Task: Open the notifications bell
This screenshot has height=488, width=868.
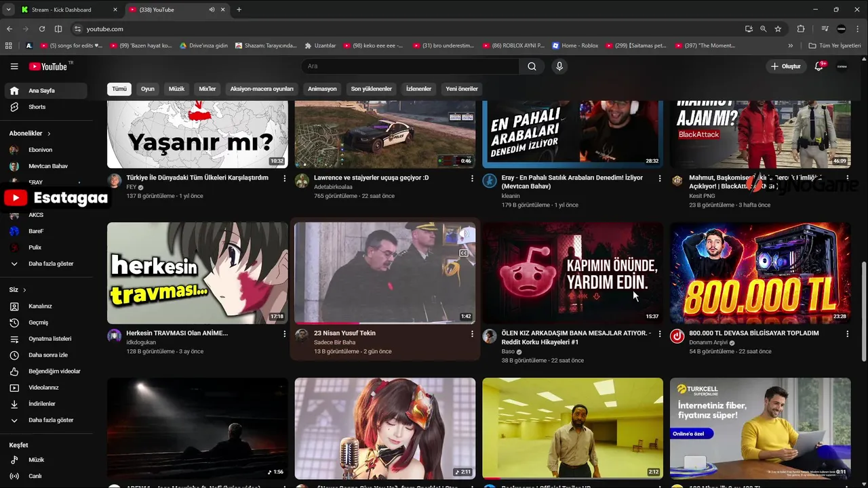Action: 819,66
